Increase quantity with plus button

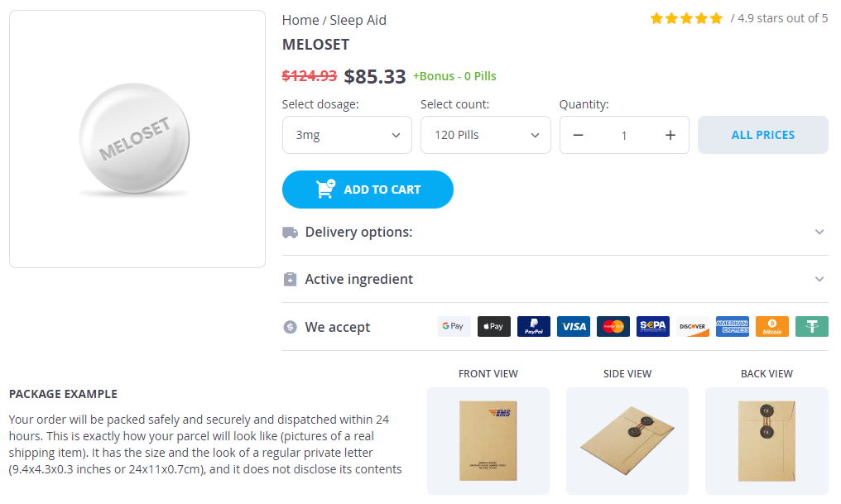[670, 135]
